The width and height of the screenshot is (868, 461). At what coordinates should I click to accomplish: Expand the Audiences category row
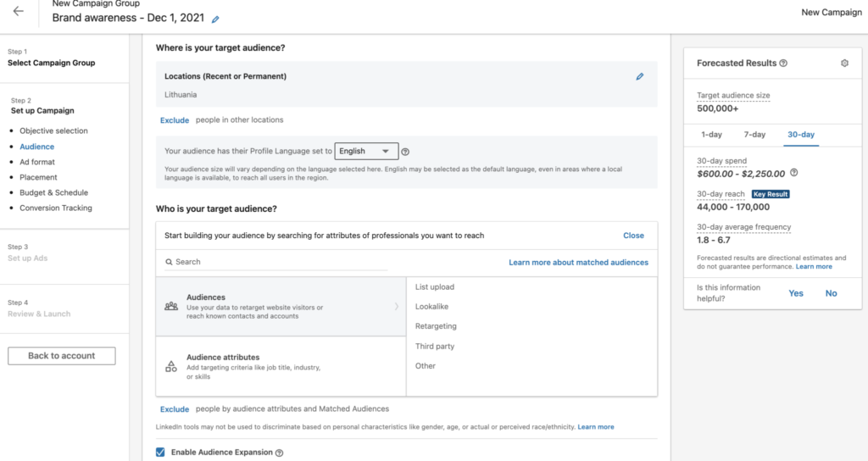click(281, 306)
